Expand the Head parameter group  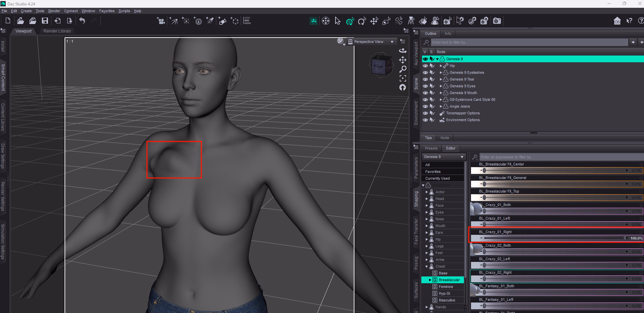pos(427,199)
